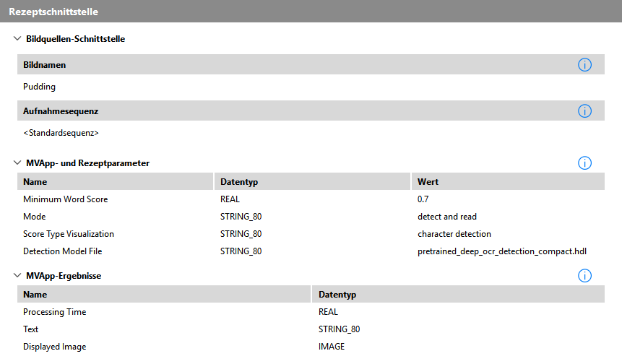Select the <Standardsequenz> entry
The width and height of the screenshot is (622, 364).
(61, 133)
